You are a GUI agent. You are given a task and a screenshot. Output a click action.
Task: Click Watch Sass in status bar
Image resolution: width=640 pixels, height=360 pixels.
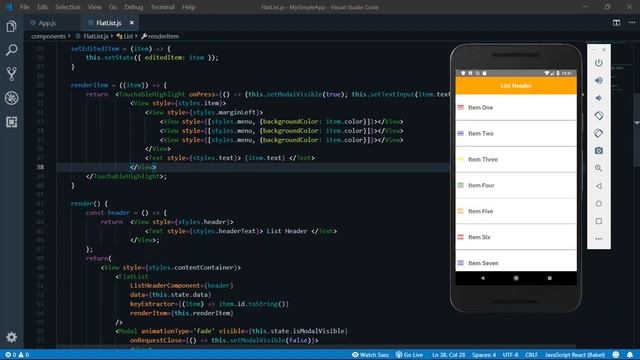(370, 355)
